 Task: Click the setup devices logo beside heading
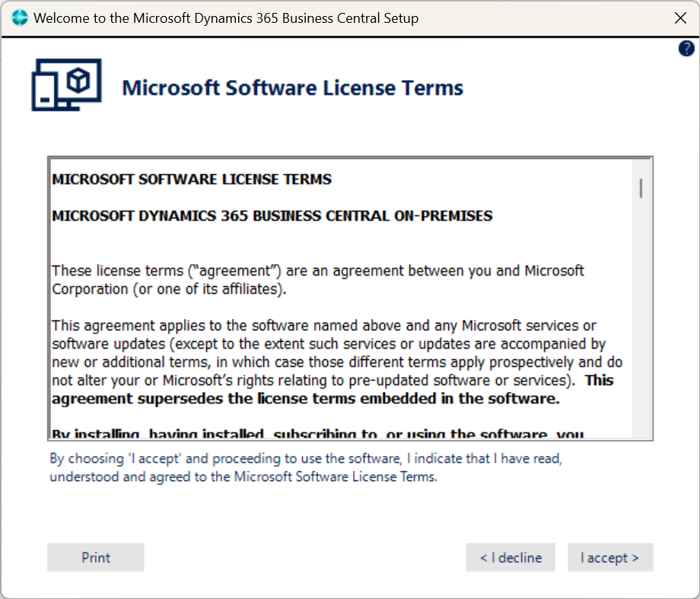click(66, 84)
